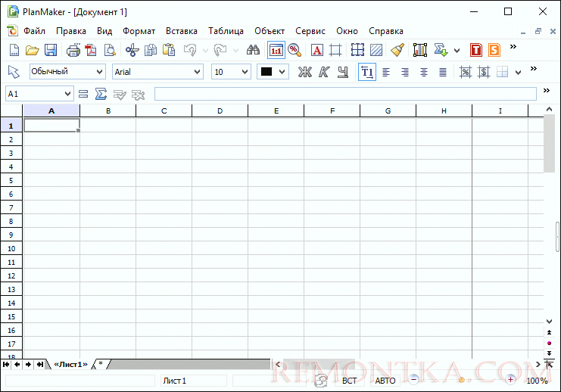The height and width of the screenshot is (392, 561).
Task: Toggle the T1 automatic alignment button
Action: [x=367, y=72]
